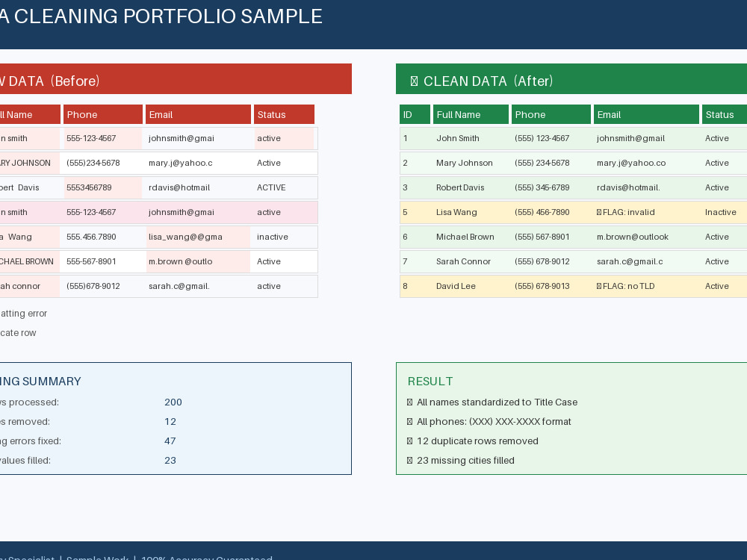Select "Active" status in David Lee row
This screenshot has width=747, height=560.
pyautogui.click(x=717, y=286)
